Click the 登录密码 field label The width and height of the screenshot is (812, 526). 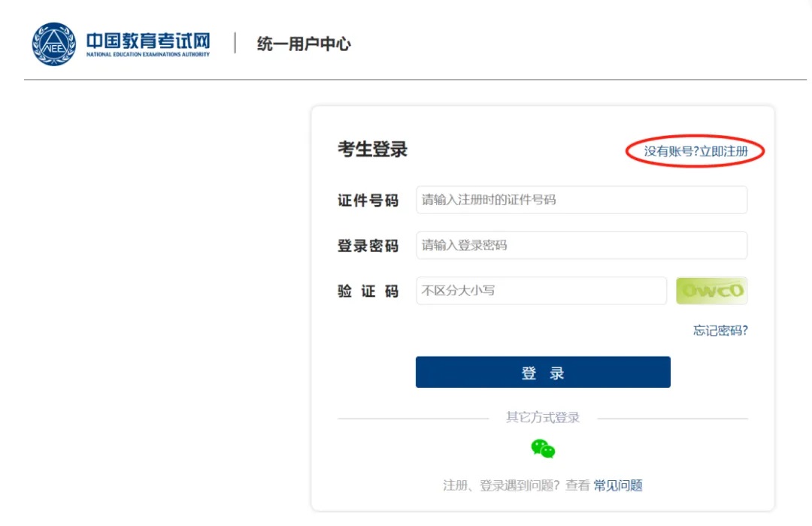[368, 246]
